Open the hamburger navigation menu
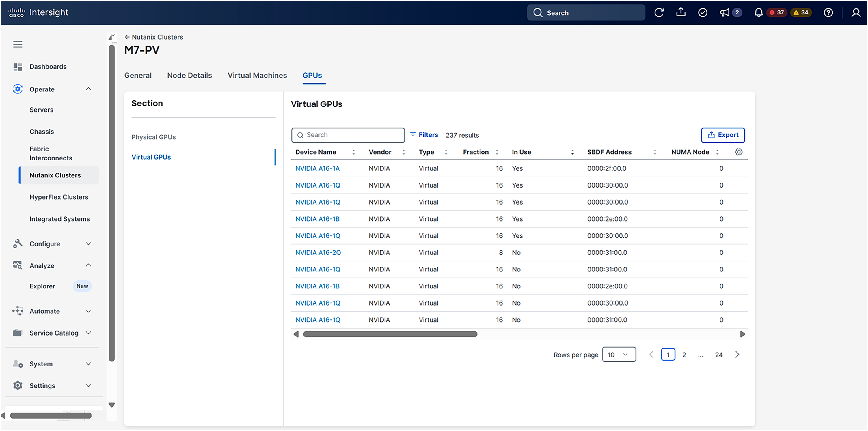The image size is (868, 431). pos(18,44)
